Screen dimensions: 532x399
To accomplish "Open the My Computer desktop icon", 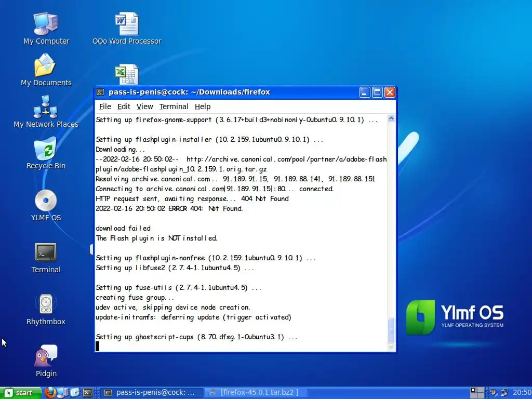I will pyautogui.click(x=46, y=29).
